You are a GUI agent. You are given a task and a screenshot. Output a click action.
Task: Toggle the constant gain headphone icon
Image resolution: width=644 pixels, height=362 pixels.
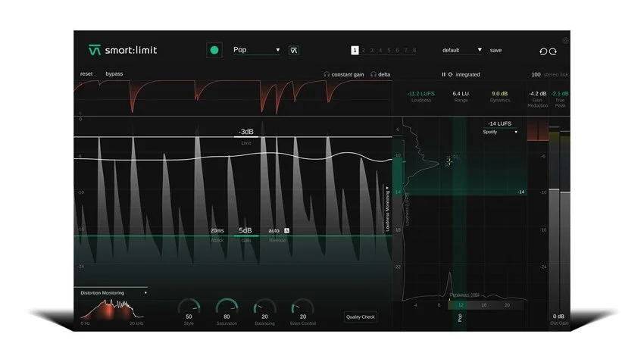(x=327, y=74)
